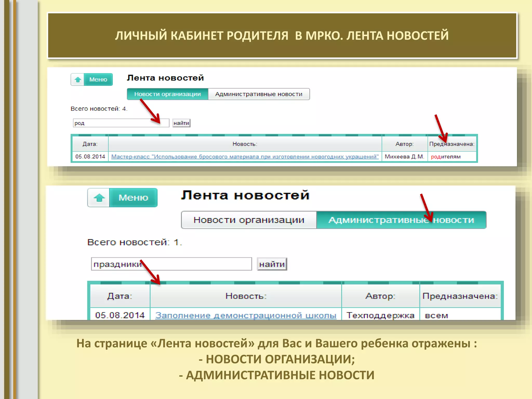
Task: Select Новости организации tab in top panel
Action: [x=167, y=94]
